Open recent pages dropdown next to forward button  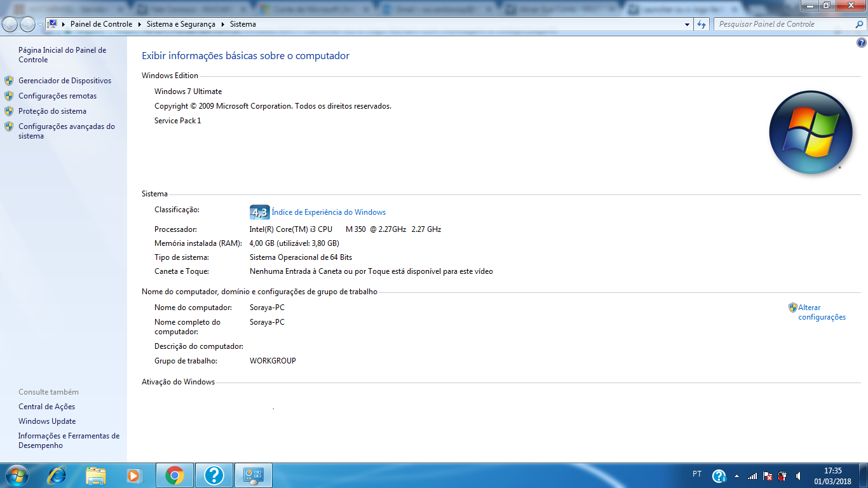pyautogui.click(x=40, y=24)
